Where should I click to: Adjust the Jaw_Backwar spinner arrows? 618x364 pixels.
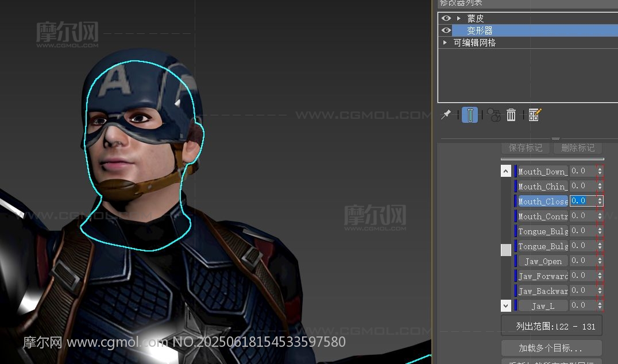click(x=600, y=291)
